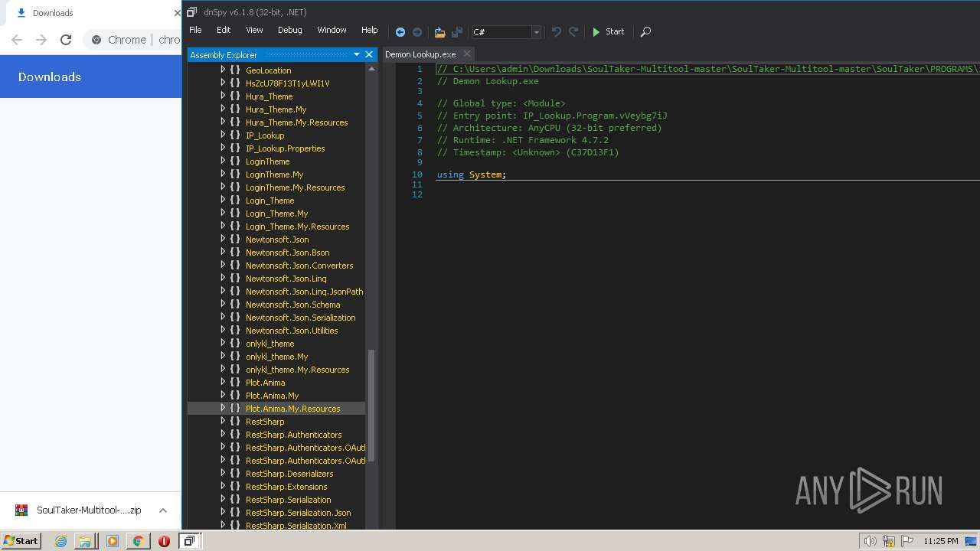Open the Window menu
This screenshot has width=980, height=551.
point(332,30)
